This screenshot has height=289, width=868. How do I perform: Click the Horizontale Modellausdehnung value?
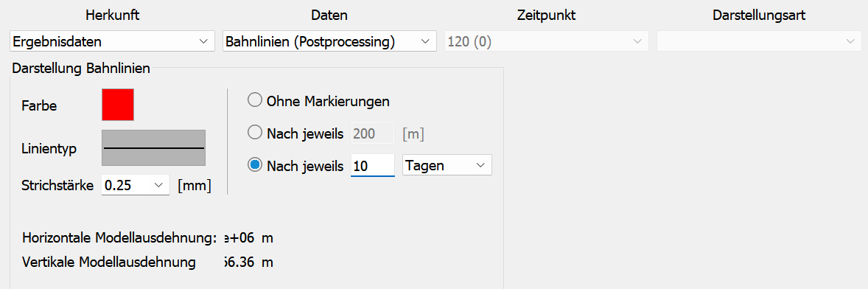(x=248, y=238)
